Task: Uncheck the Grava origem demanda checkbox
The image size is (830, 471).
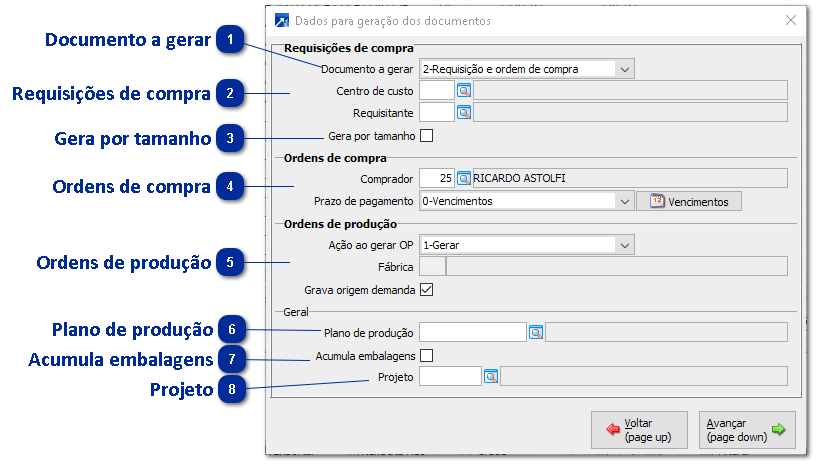Action: pyautogui.click(x=427, y=289)
